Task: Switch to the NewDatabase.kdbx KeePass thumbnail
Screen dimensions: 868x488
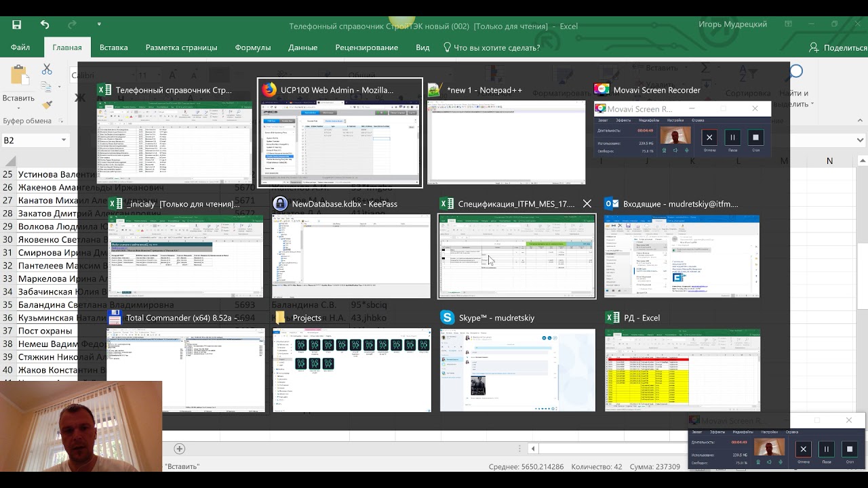Action: pos(351,247)
